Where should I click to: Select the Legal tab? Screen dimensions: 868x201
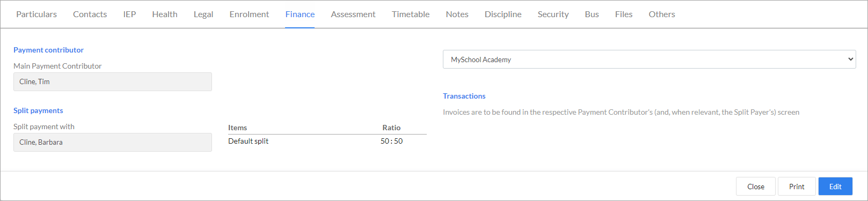(x=203, y=14)
